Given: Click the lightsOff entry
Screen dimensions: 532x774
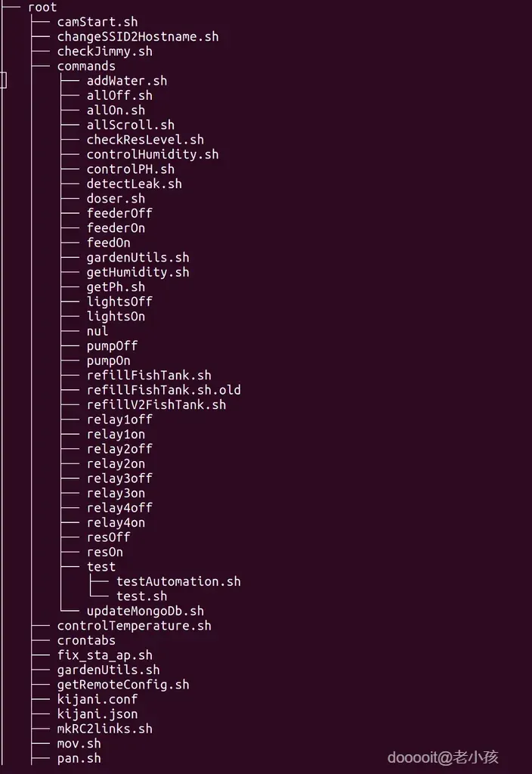Looking at the screenshot, I should pos(119,302).
